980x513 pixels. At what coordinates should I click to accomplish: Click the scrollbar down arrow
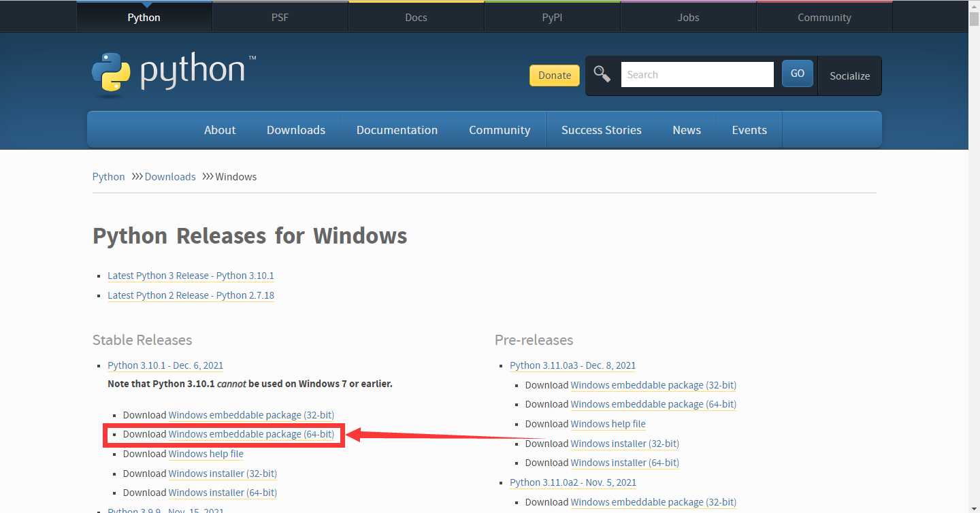[974, 507]
